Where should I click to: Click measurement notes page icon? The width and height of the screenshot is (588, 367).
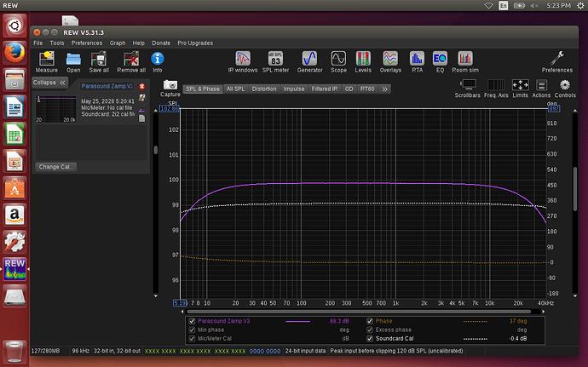coord(141,118)
